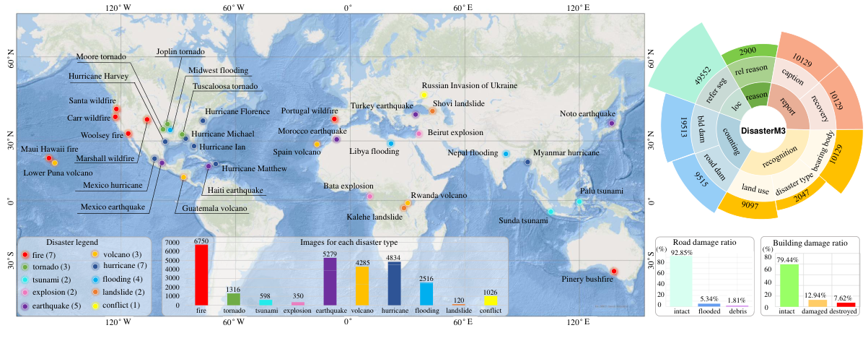
Task: Select the Maui Hawaii fire marker
Action: click(x=49, y=158)
